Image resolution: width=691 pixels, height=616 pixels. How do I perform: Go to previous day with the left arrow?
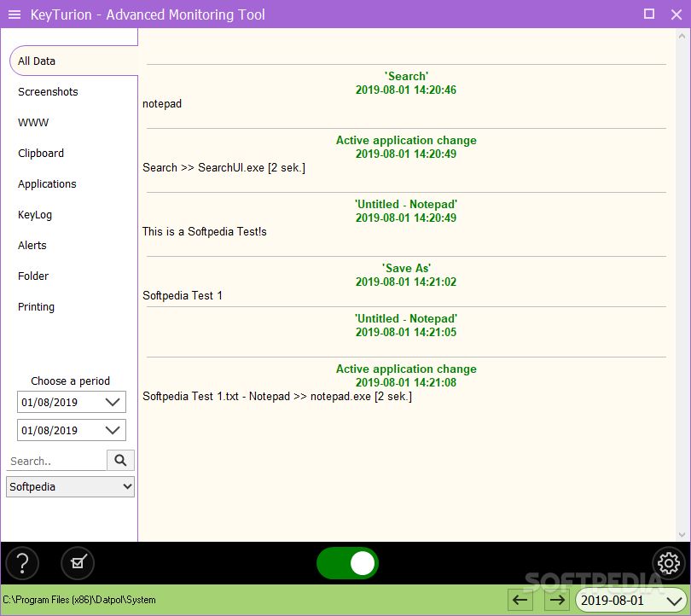pos(520,600)
